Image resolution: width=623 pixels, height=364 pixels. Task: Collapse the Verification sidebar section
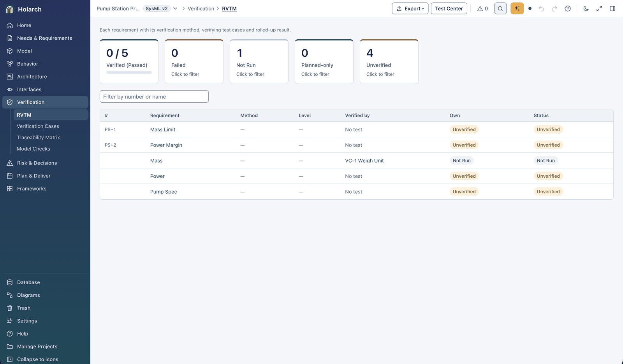(x=45, y=102)
